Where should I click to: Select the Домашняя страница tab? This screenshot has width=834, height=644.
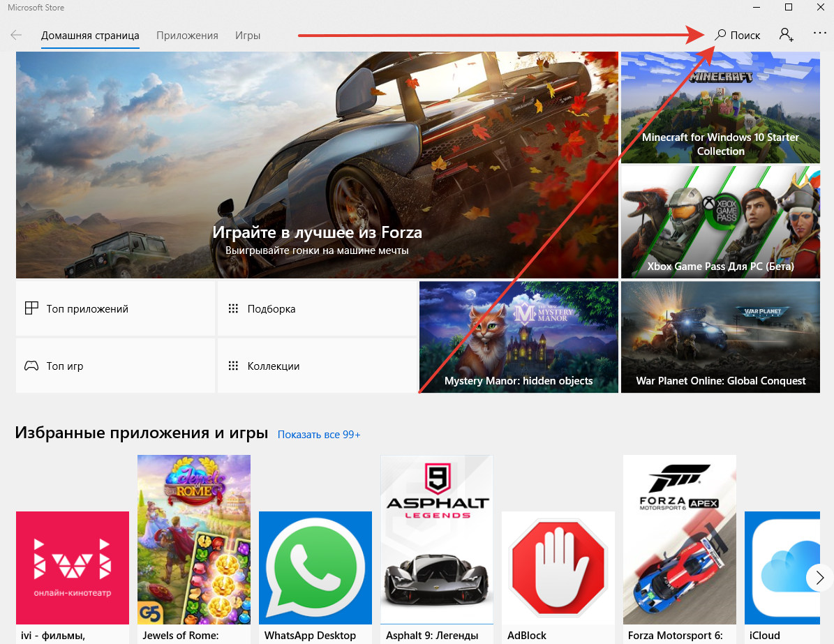tap(90, 36)
